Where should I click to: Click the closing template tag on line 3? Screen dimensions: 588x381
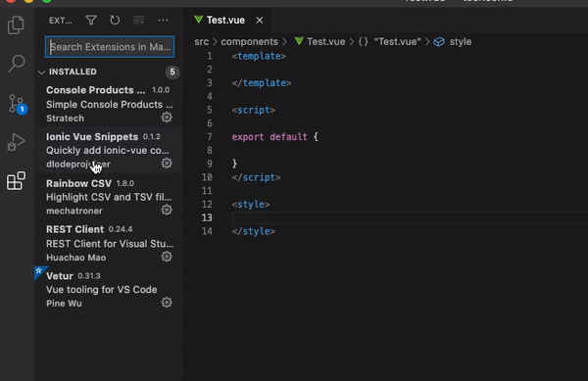click(262, 83)
